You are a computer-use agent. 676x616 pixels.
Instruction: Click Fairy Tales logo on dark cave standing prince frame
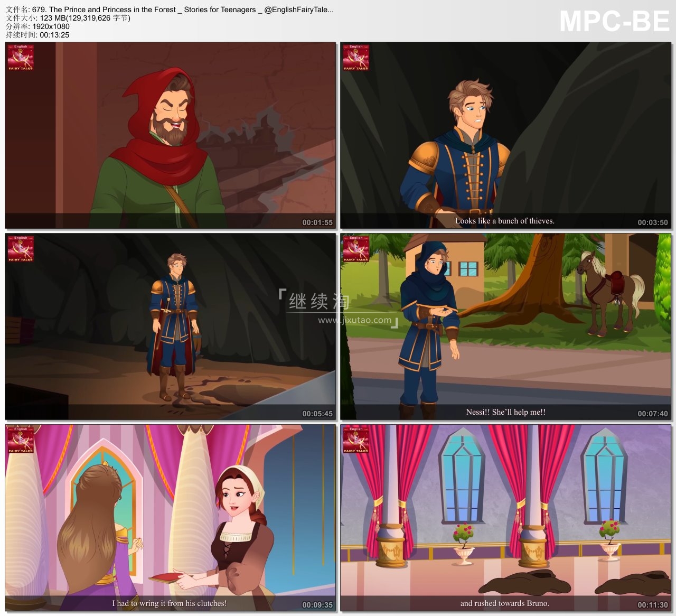tap(21, 249)
